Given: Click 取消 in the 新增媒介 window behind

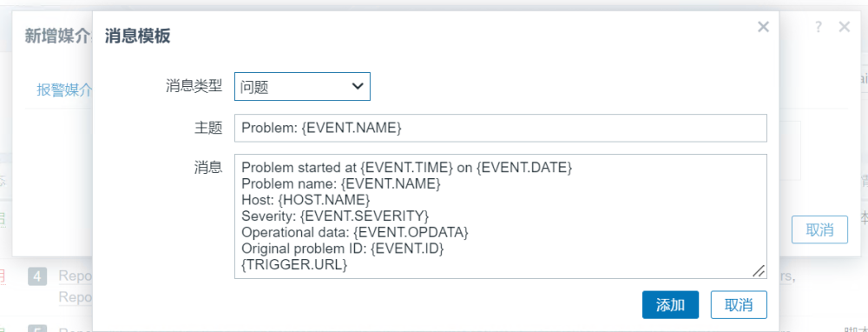Looking at the screenshot, I should coord(819,229).
